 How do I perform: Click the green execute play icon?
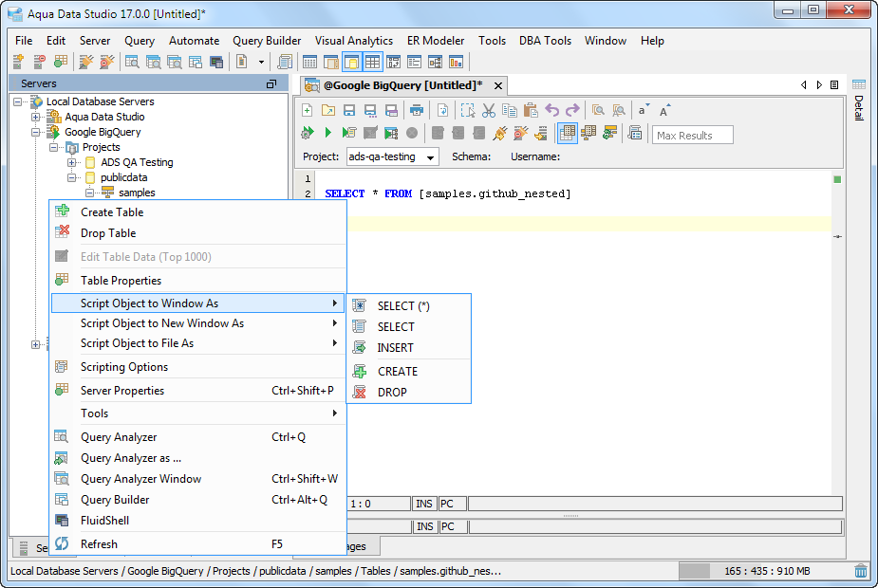click(328, 133)
